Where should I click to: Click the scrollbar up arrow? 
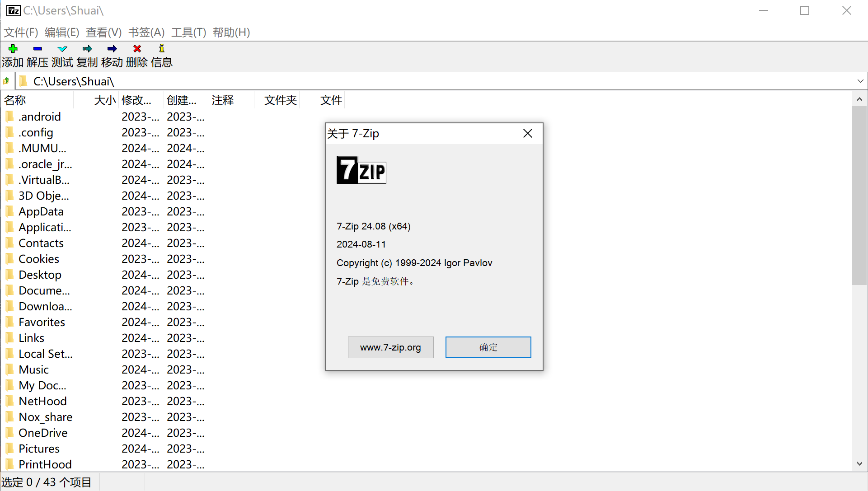859,99
